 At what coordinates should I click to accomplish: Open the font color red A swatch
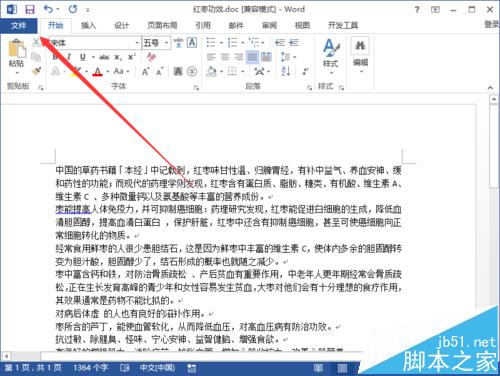click(98, 71)
